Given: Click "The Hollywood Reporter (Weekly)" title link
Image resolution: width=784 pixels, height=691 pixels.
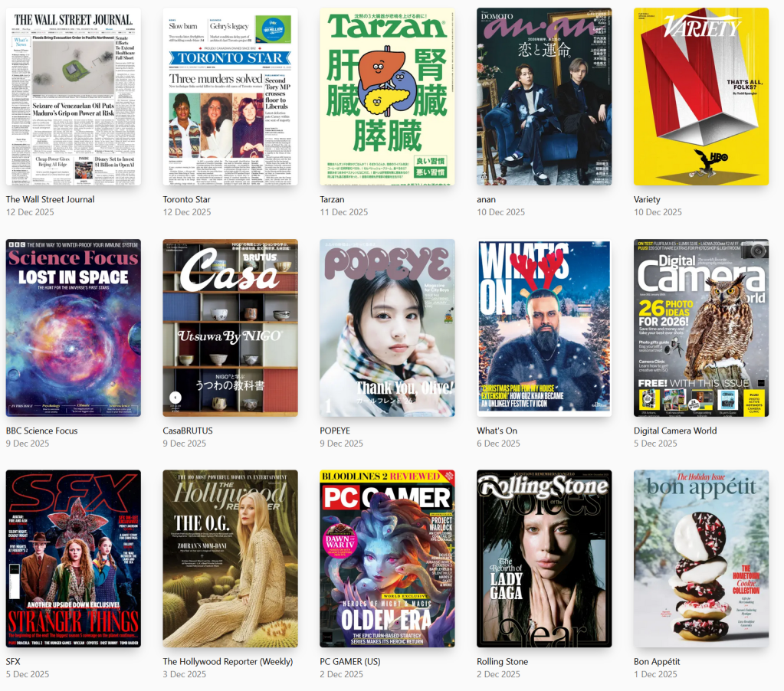Looking at the screenshot, I should (228, 662).
